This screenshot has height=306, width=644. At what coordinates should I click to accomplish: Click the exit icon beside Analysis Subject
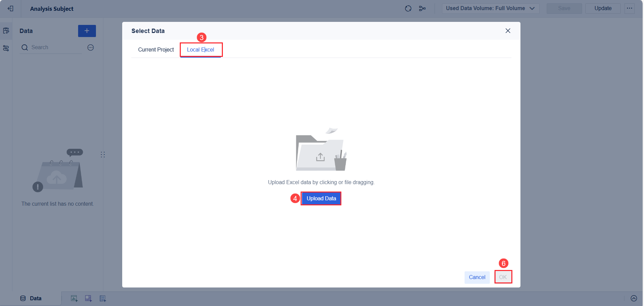pos(10,9)
